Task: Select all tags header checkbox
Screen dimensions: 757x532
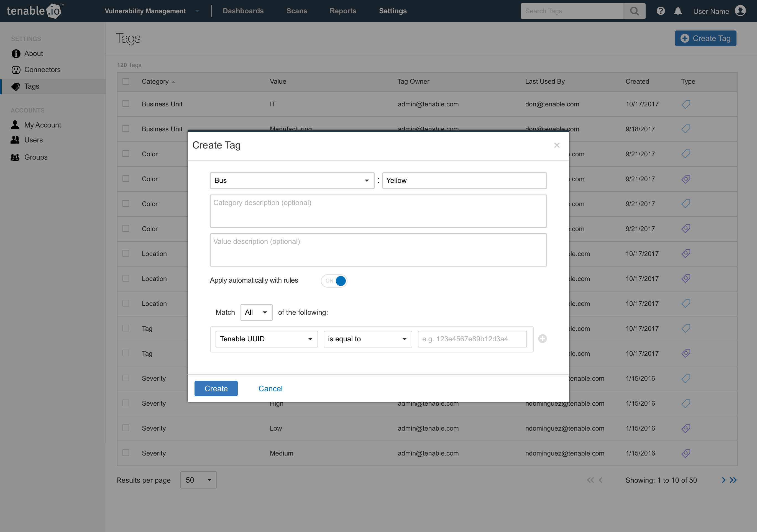Action: pyautogui.click(x=126, y=81)
